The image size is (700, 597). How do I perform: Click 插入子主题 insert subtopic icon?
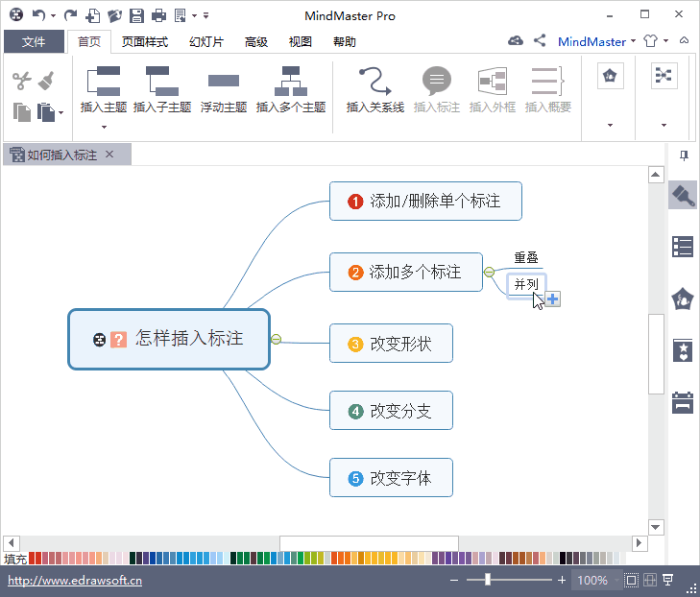pyautogui.click(x=162, y=81)
